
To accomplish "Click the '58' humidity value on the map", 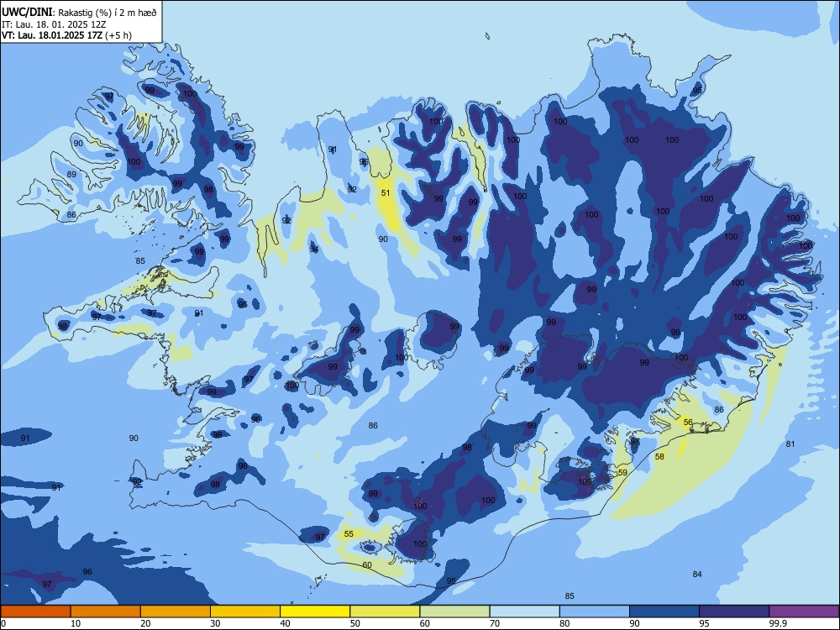I will (x=659, y=456).
